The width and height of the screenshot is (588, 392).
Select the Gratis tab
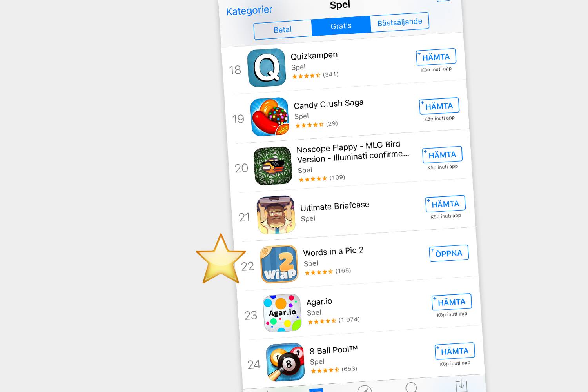coord(341,26)
